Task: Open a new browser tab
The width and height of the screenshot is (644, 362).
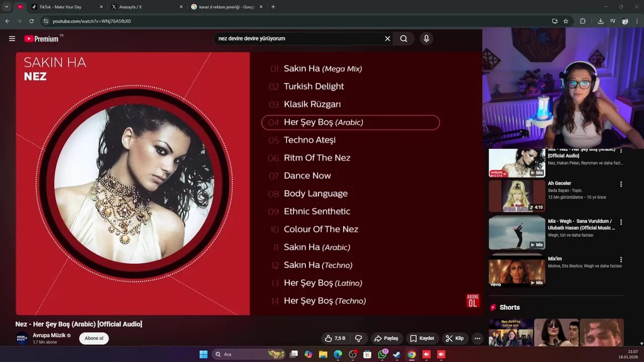Action: point(273,7)
